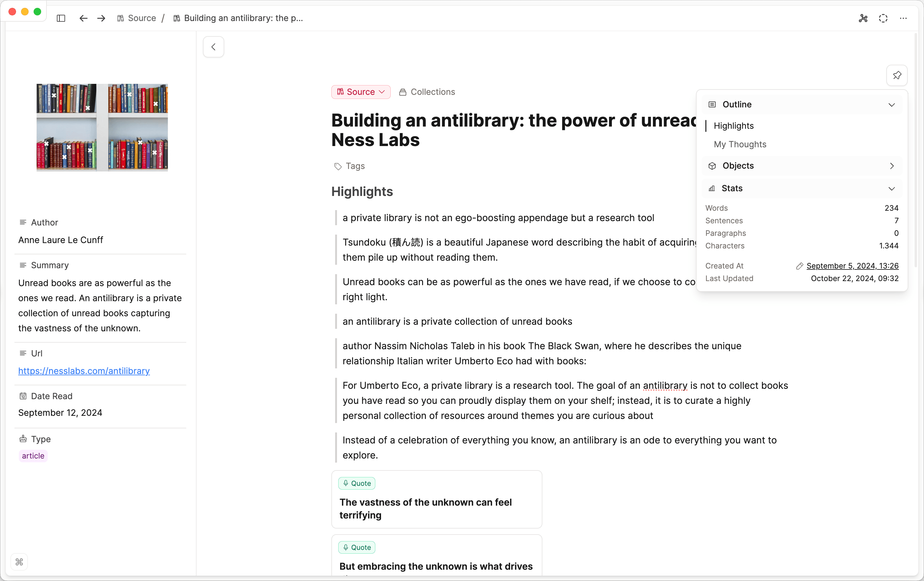Click the Stats bar-chart icon

[x=712, y=188]
